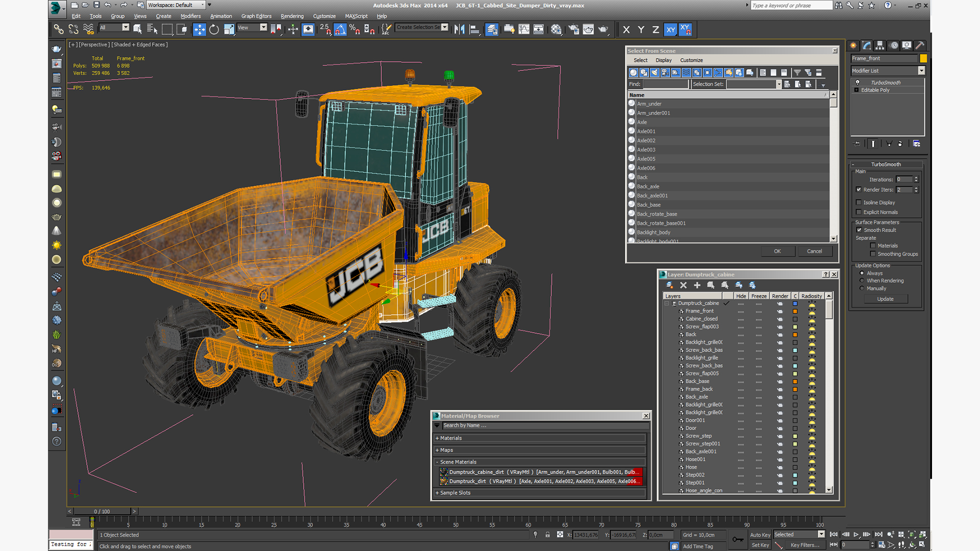Click the time slider 0 / 100 handle
The height and width of the screenshot is (551, 980).
pos(102,511)
